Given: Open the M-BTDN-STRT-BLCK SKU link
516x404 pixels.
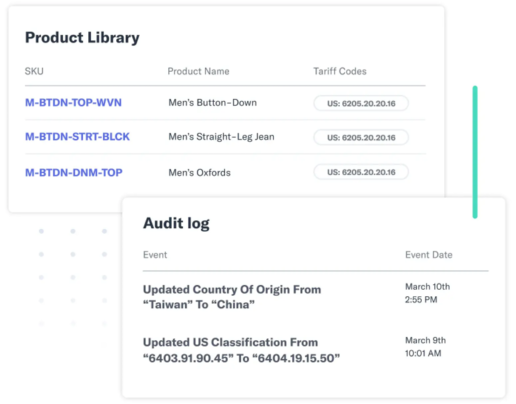Looking at the screenshot, I should tap(77, 137).
